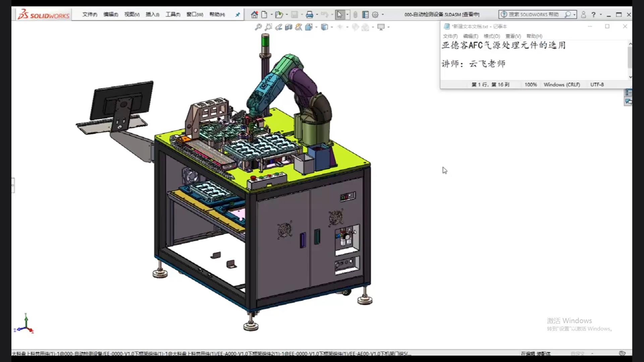Viewport: 644px width, 362px height.
Task: Click the Notepad vertical scrollbar thumb
Action: [630, 57]
